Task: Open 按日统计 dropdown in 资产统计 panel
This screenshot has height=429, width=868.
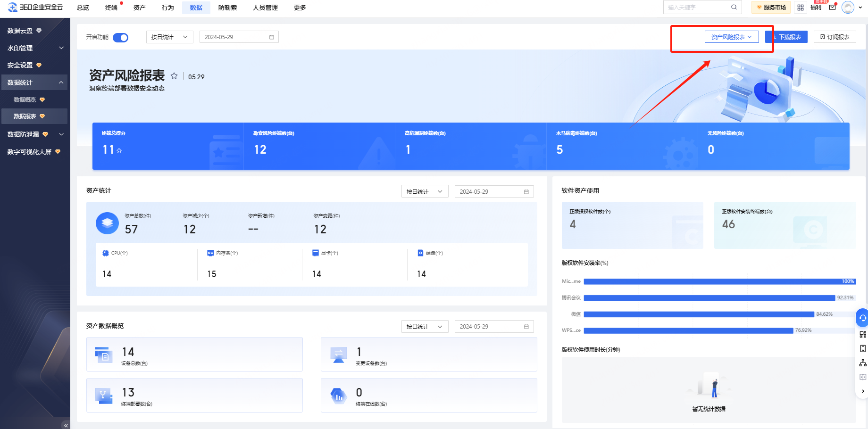Action: [424, 191]
